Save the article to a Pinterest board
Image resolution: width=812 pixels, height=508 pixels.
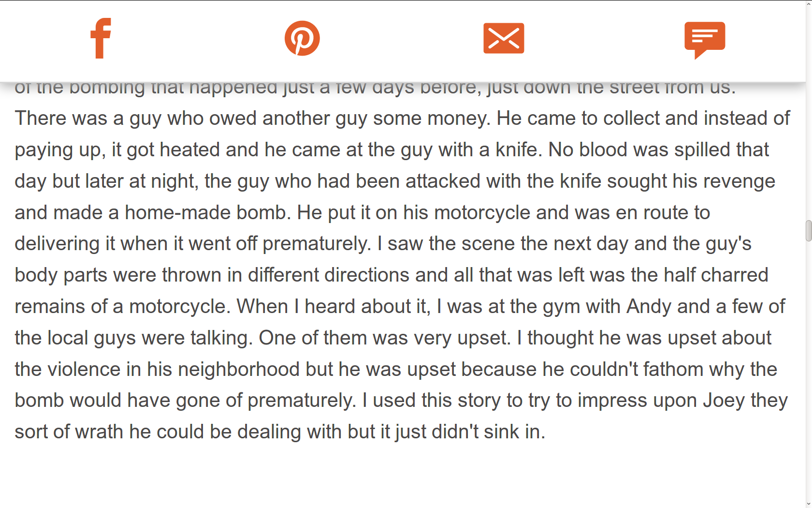tap(302, 39)
